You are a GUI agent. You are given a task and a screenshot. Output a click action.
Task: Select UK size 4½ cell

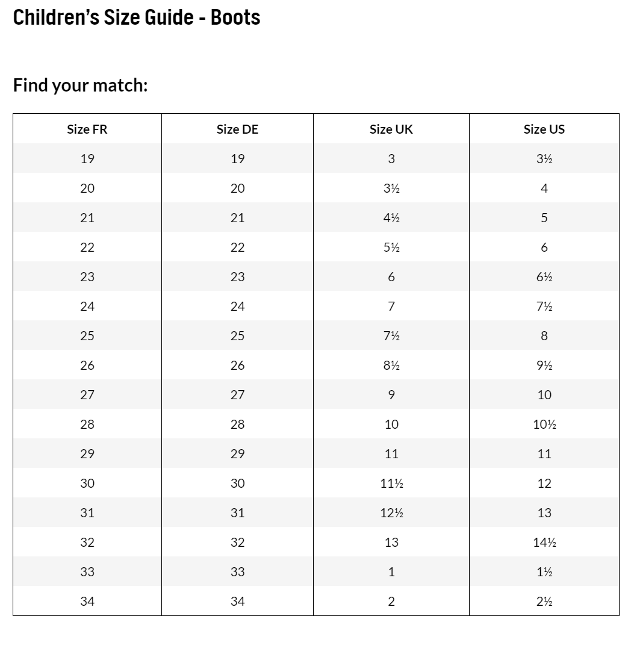(x=391, y=218)
